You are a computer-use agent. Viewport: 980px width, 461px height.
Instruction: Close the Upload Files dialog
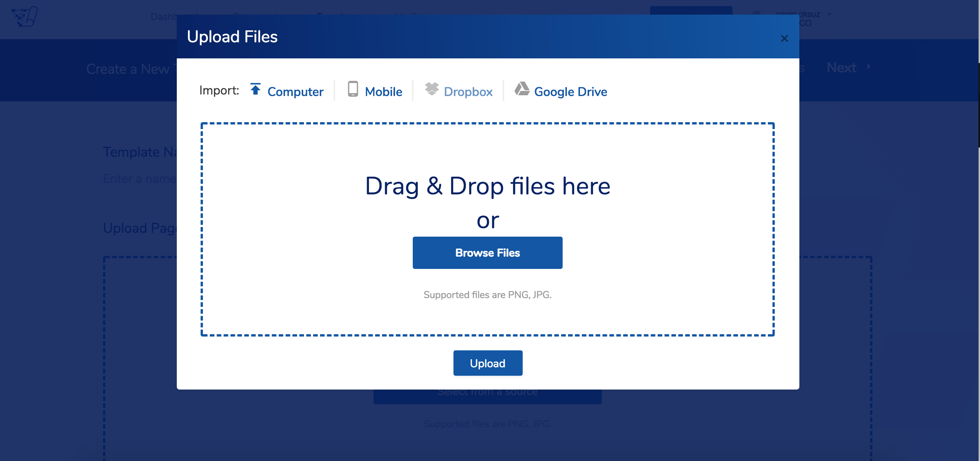tap(784, 38)
